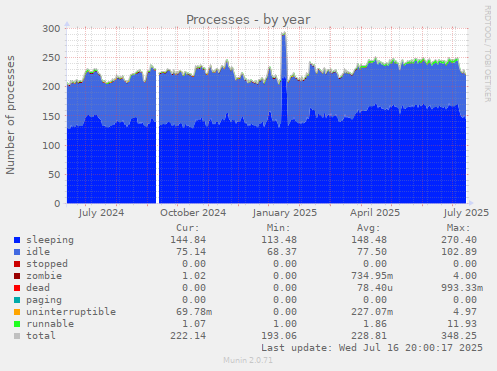Screen dimensions: 497x371
Task: Click the 'sleeping' legend label
Action: 50,240
